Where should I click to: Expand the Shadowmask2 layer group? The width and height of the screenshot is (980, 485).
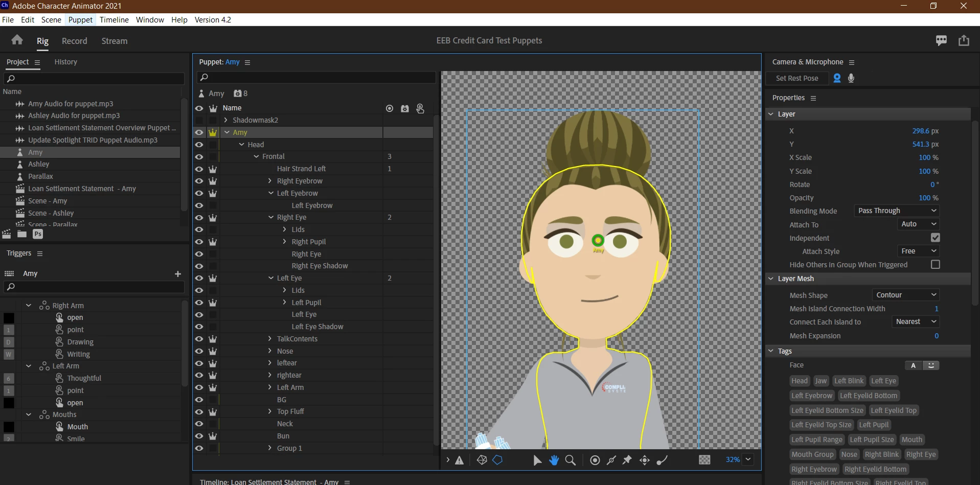226,120
